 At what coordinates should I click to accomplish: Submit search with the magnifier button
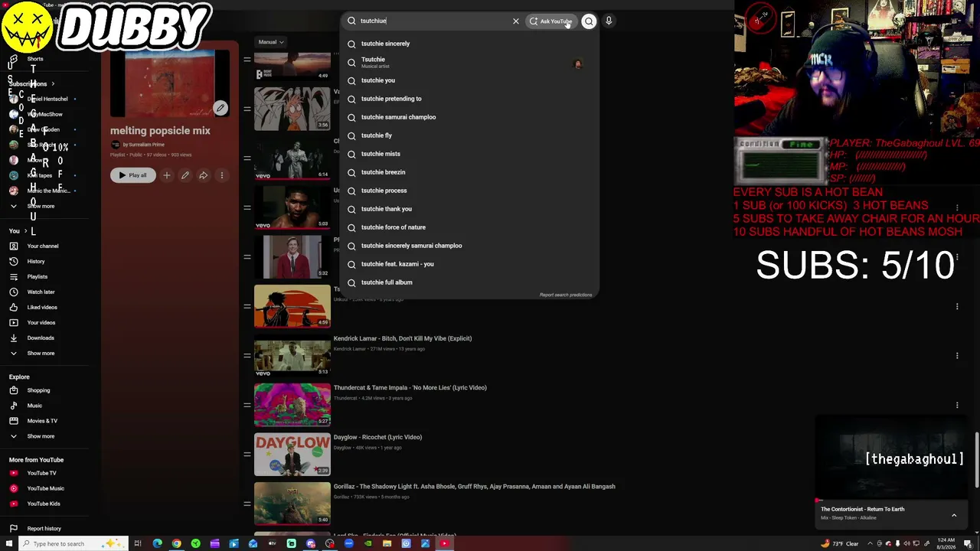point(589,21)
